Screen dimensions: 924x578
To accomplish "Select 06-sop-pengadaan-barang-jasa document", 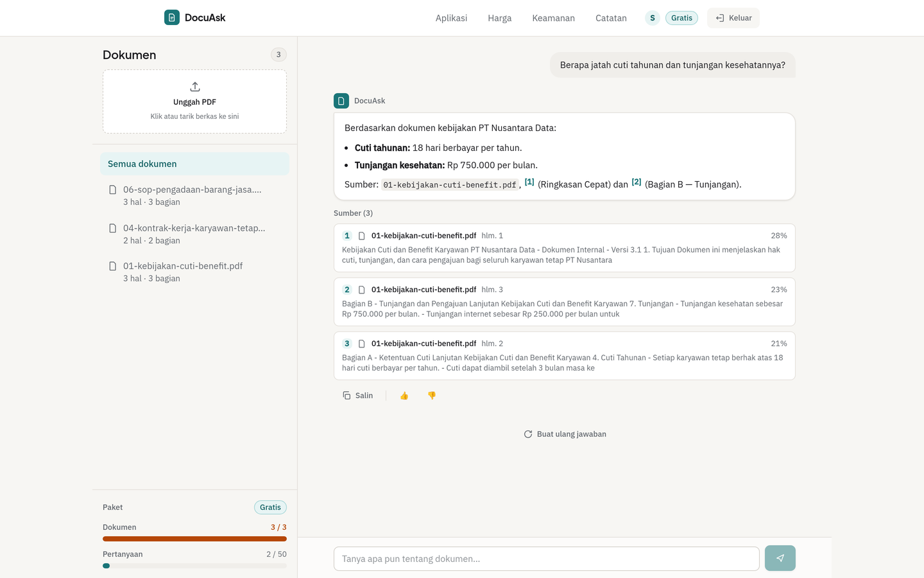I will point(194,196).
